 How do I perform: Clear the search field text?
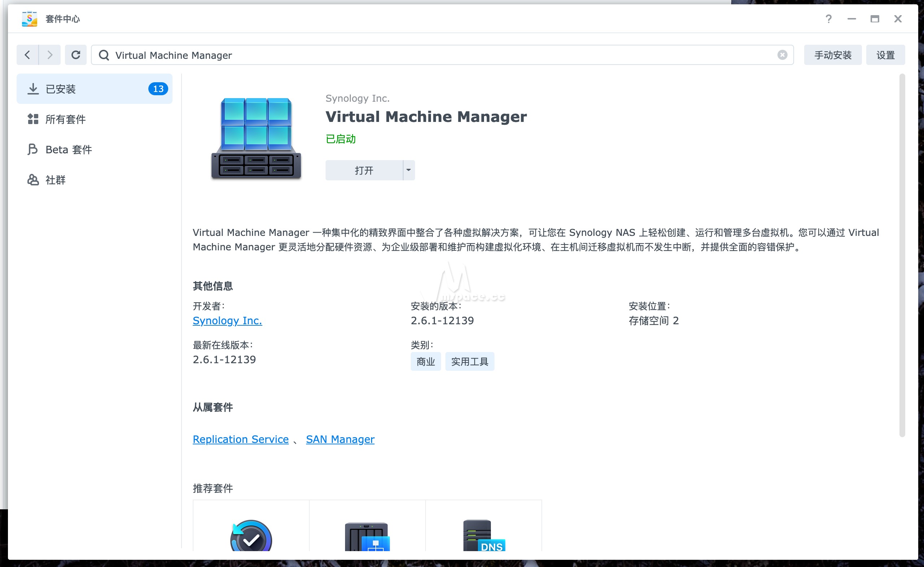pos(782,55)
